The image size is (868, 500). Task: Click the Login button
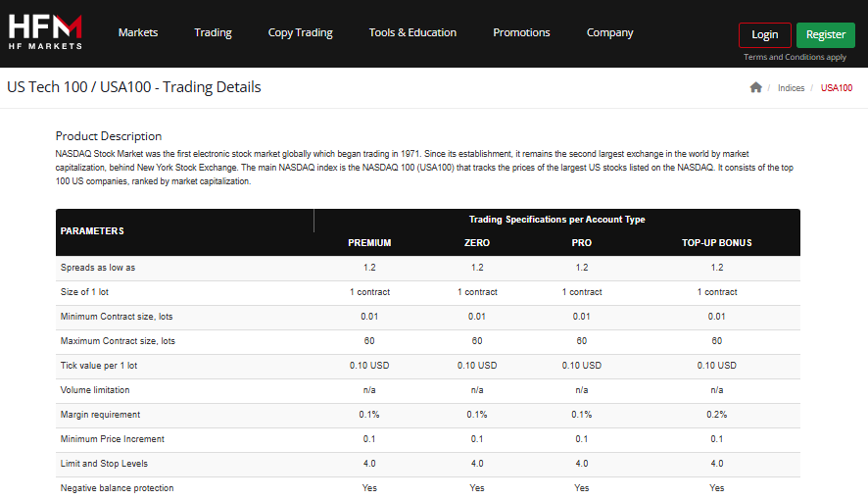pos(764,35)
